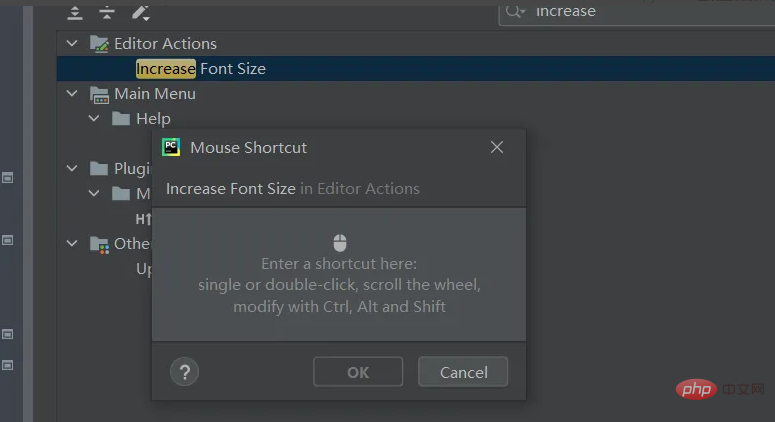Open help with the question mark button
Viewport: 775px width, 422px height.
(x=184, y=372)
